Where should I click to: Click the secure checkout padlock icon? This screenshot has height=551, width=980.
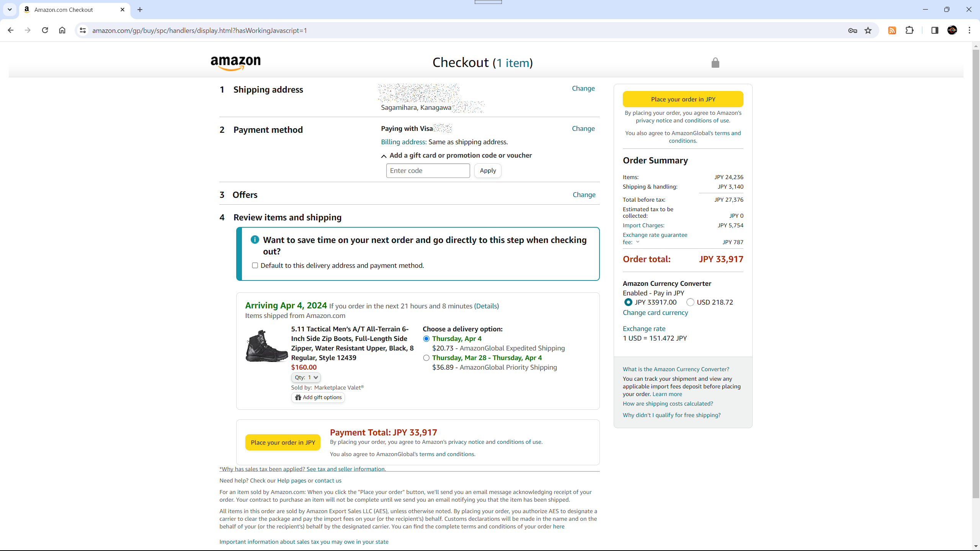[715, 63]
